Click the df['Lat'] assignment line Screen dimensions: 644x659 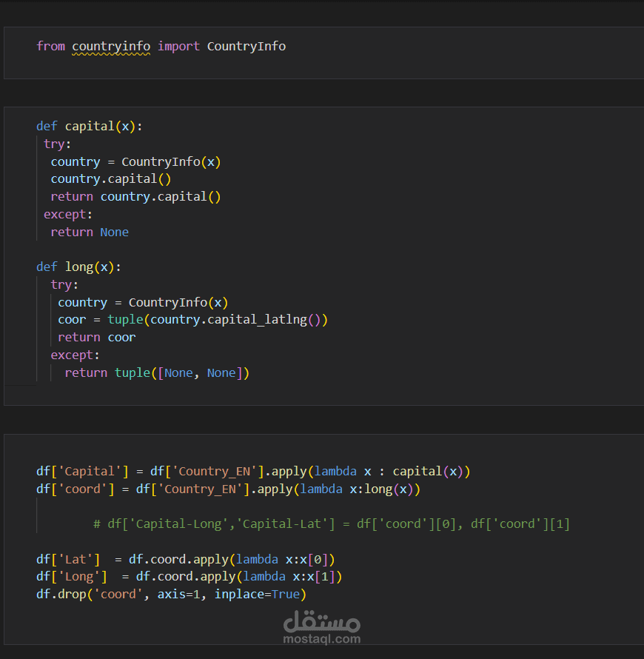185,559
